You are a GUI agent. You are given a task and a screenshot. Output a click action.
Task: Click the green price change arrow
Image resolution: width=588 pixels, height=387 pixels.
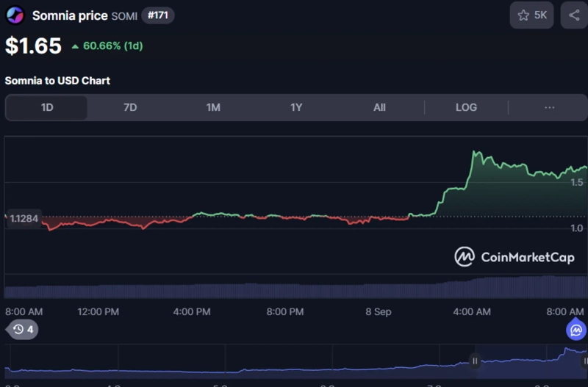(x=75, y=46)
